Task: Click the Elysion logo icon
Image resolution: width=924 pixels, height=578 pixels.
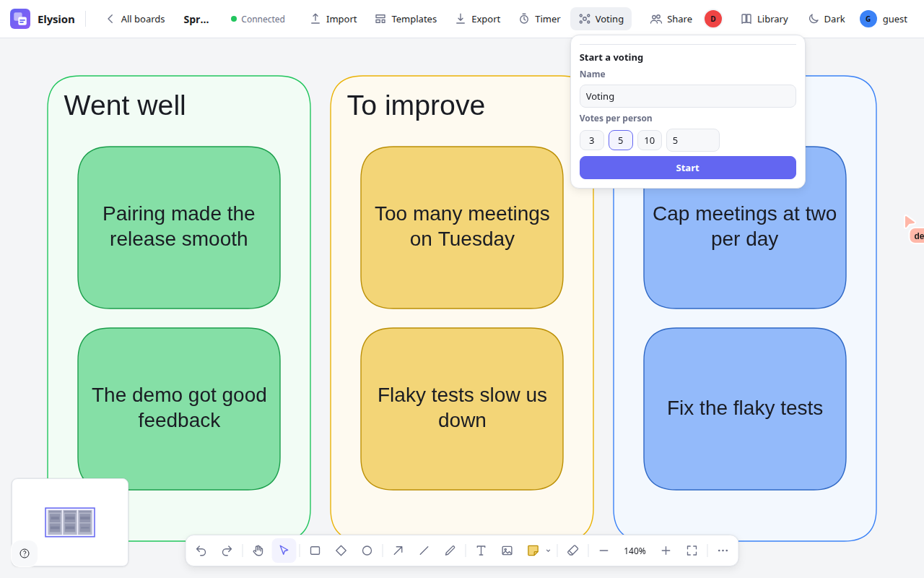Action: [x=20, y=19]
